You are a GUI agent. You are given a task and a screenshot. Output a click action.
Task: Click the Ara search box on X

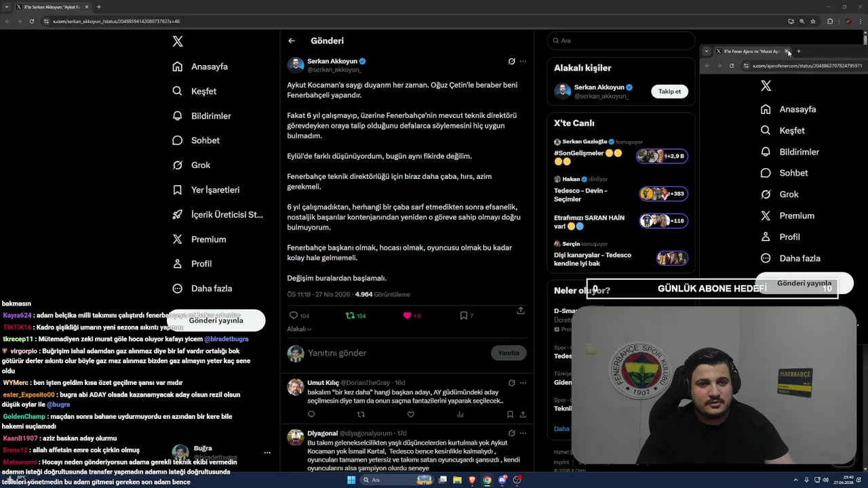pyautogui.click(x=620, y=41)
